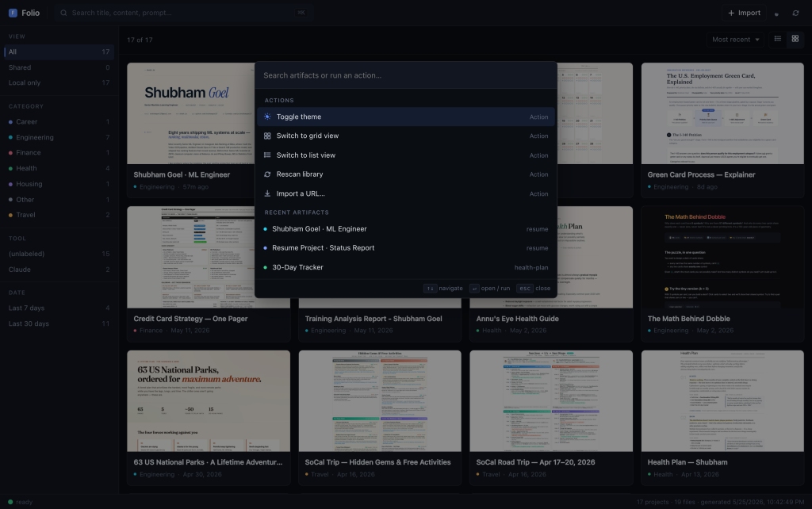Filter by Last 7 days
The image size is (812, 509).
pyautogui.click(x=59, y=308)
